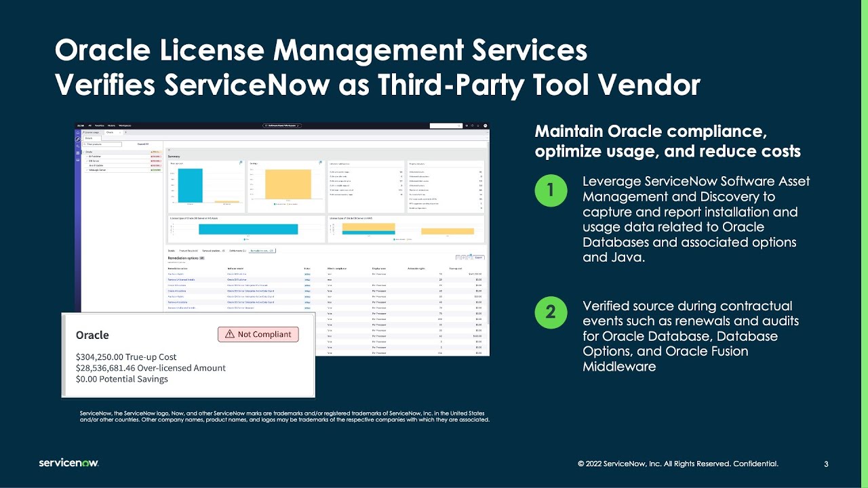
Task: Click the status badge on the Oracle tree row
Action: click(156, 152)
